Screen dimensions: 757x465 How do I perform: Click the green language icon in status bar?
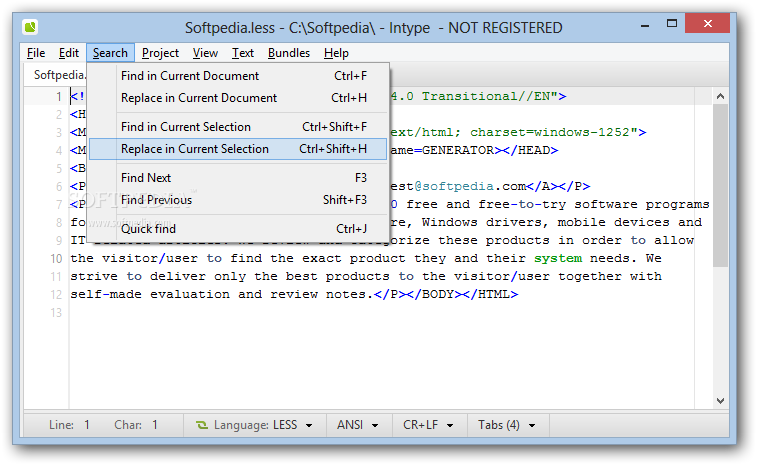click(201, 425)
